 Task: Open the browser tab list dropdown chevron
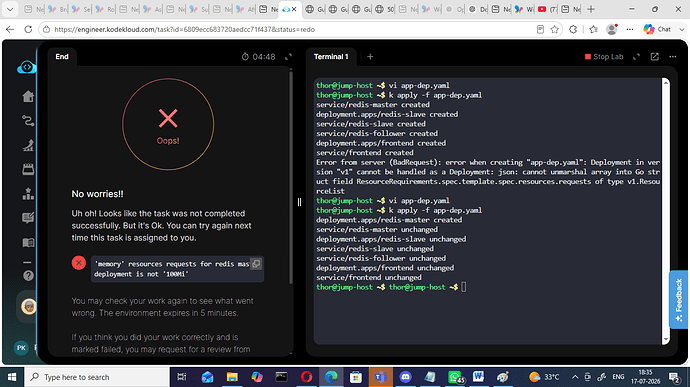click(10, 9)
